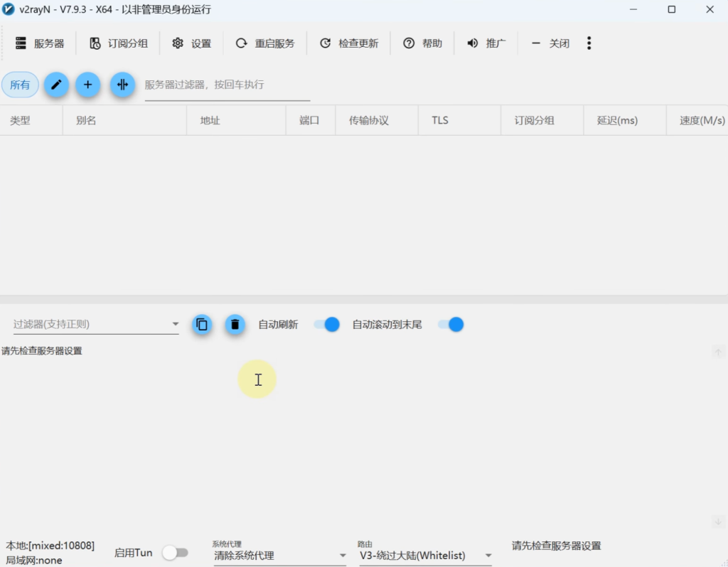
Task: Disable 自动滚动到末尾 auto-scroll switch
Action: [450, 324]
